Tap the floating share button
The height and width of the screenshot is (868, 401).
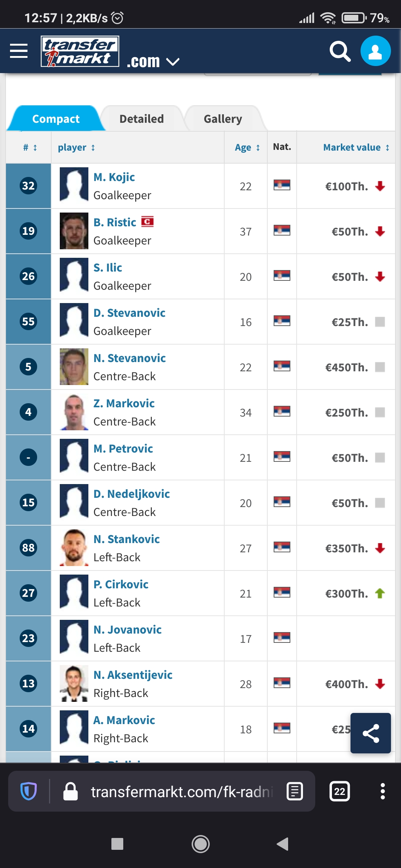coord(371,733)
